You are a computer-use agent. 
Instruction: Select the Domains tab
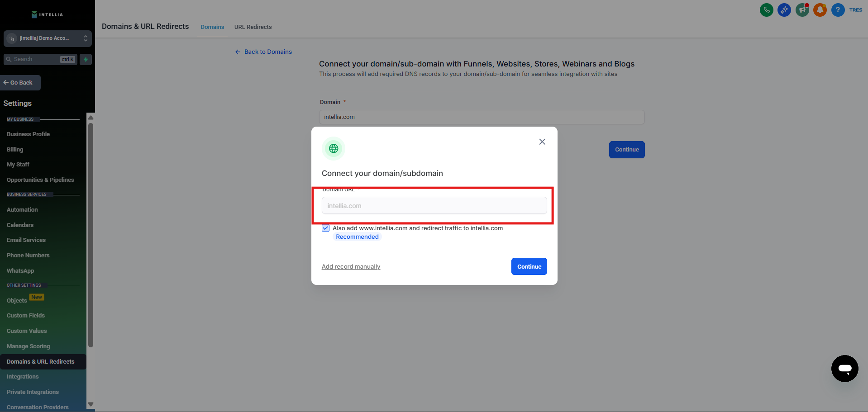tap(212, 27)
